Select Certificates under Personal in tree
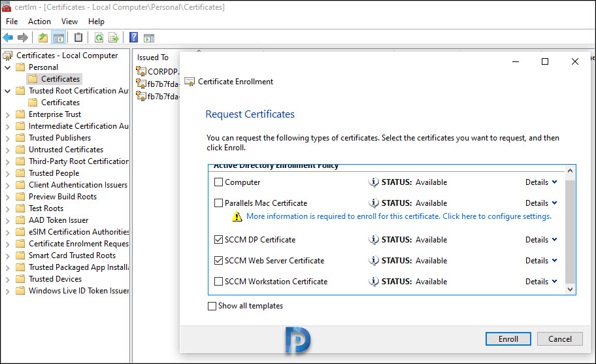 [x=60, y=79]
